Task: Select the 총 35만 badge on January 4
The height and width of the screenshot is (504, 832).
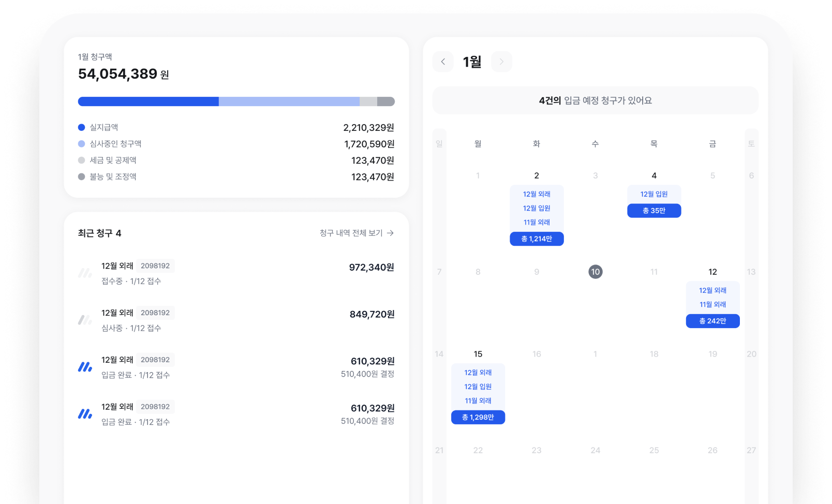Action: pos(654,211)
